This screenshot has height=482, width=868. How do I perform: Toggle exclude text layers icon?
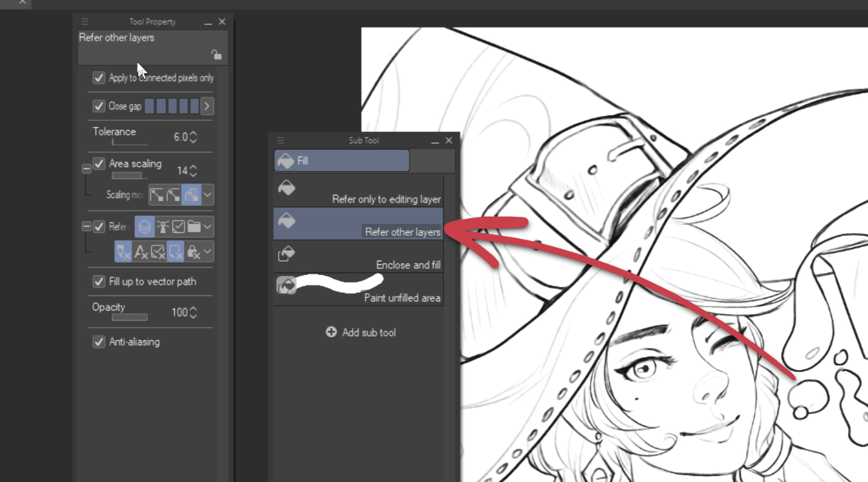(x=141, y=252)
